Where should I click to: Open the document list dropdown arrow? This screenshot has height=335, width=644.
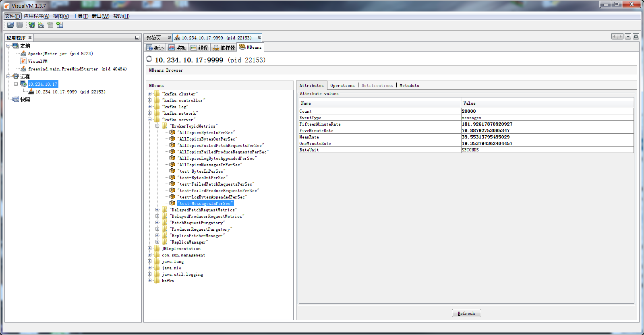coord(628,37)
